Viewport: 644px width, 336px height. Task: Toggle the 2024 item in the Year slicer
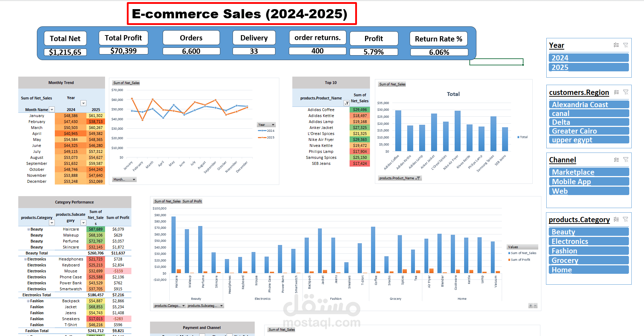coord(588,58)
